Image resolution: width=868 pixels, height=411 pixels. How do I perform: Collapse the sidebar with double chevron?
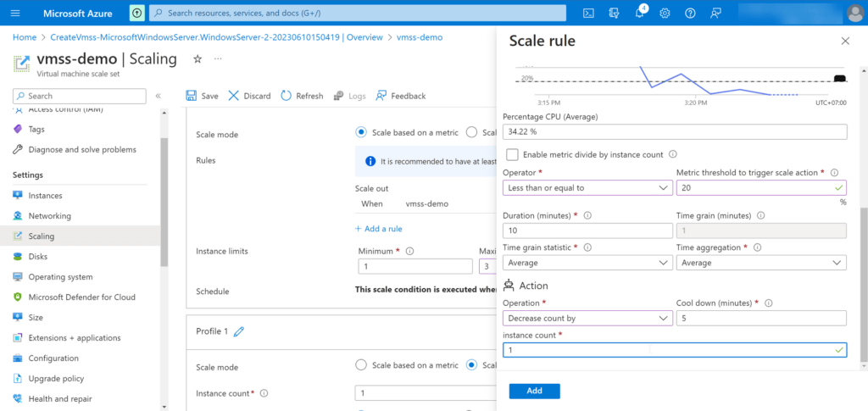click(x=158, y=96)
